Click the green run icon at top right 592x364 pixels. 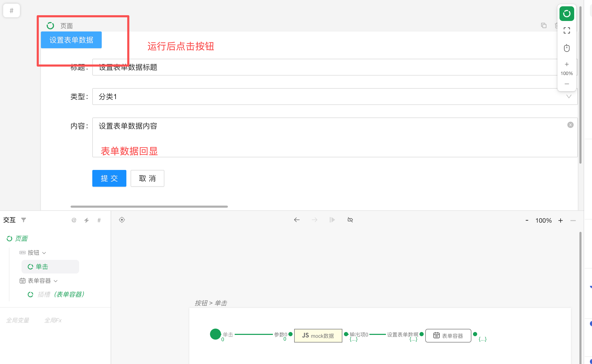(567, 14)
